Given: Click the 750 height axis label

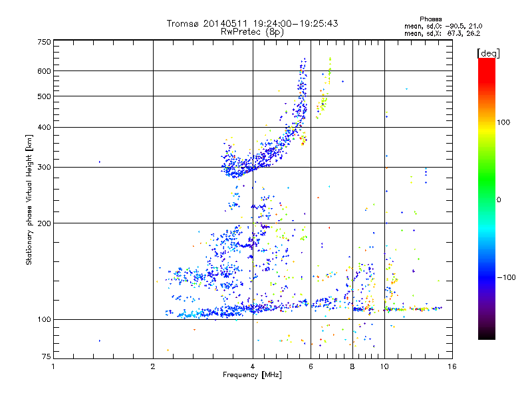Looking at the screenshot, I should (x=44, y=42).
